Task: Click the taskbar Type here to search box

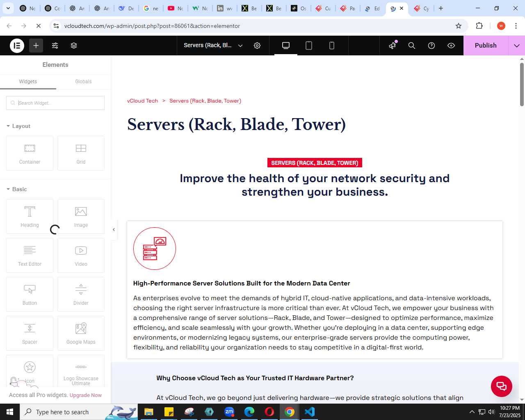Action: coord(78,412)
